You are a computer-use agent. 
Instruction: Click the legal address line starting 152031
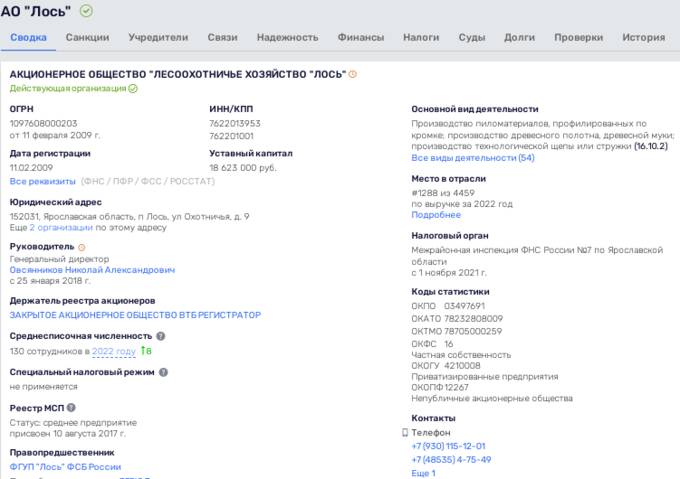[129, 216]
